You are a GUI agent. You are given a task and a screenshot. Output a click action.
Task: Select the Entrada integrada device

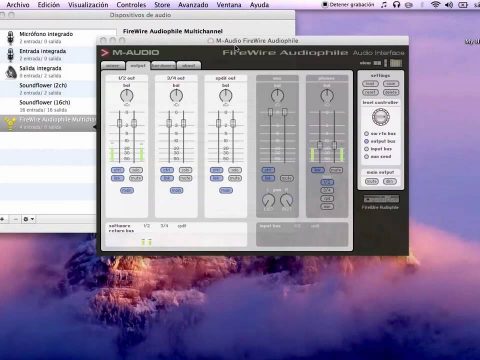pos(48,55)
